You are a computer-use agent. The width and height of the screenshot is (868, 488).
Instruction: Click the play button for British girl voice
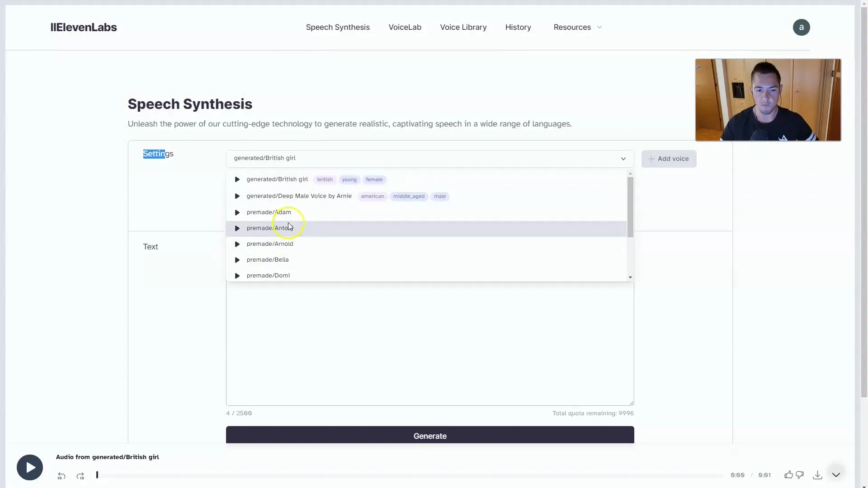(237, 179)
